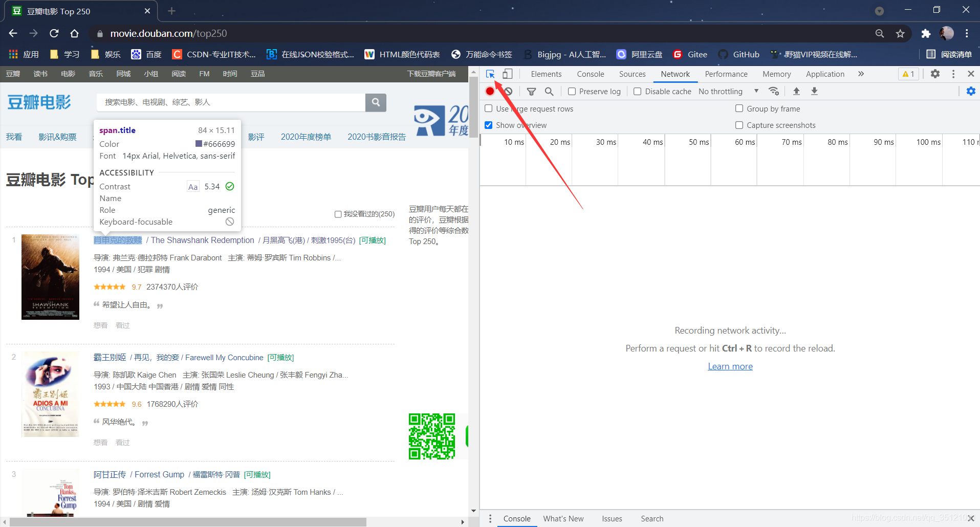The image size is (980, 527).
Task: Stop recording the network log with the red button
Action: click(490, 91)
